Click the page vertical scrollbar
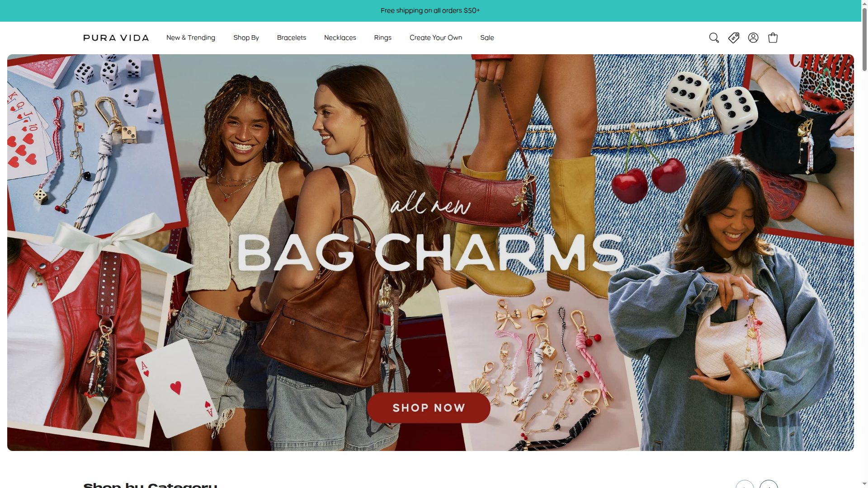The height and width of the screenshot is (488, 868). coord(864,244)
